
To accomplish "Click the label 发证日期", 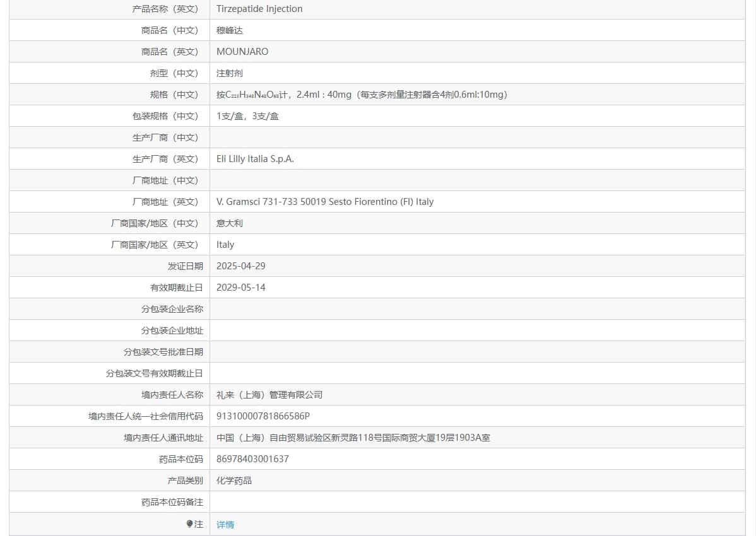I will pyautogui.click(x=185, y=266).
